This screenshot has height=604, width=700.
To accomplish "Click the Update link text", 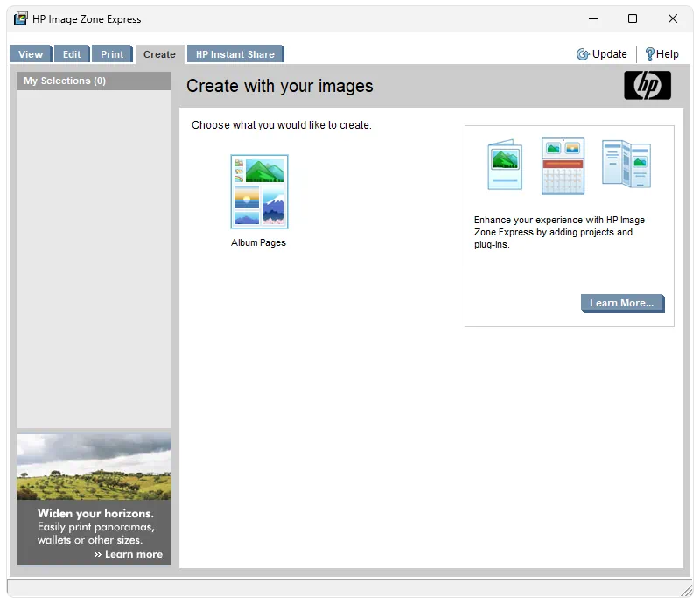I will pyautogui.click(x=609, y=54).
